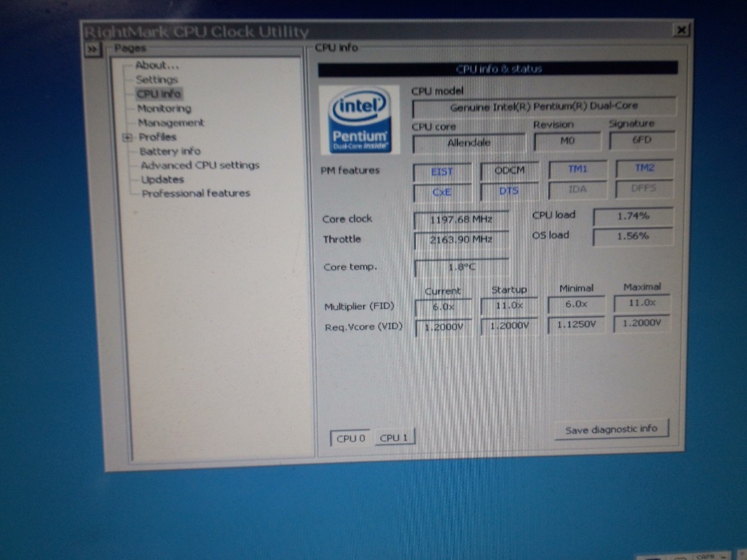The height and width of the screenshot is (560, 747).
Task: Click the CPU model field reading Genuine Intel Pentium
Action: point(544,106)
